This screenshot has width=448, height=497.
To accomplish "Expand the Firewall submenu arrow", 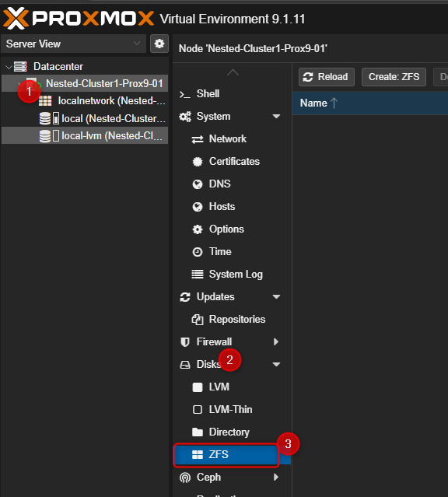I will point(276,341).
